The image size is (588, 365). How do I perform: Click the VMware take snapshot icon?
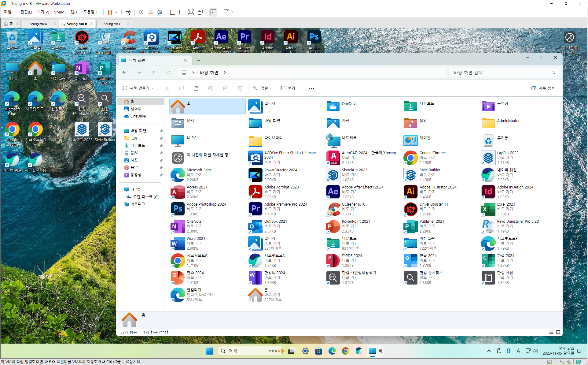(141, 12)
